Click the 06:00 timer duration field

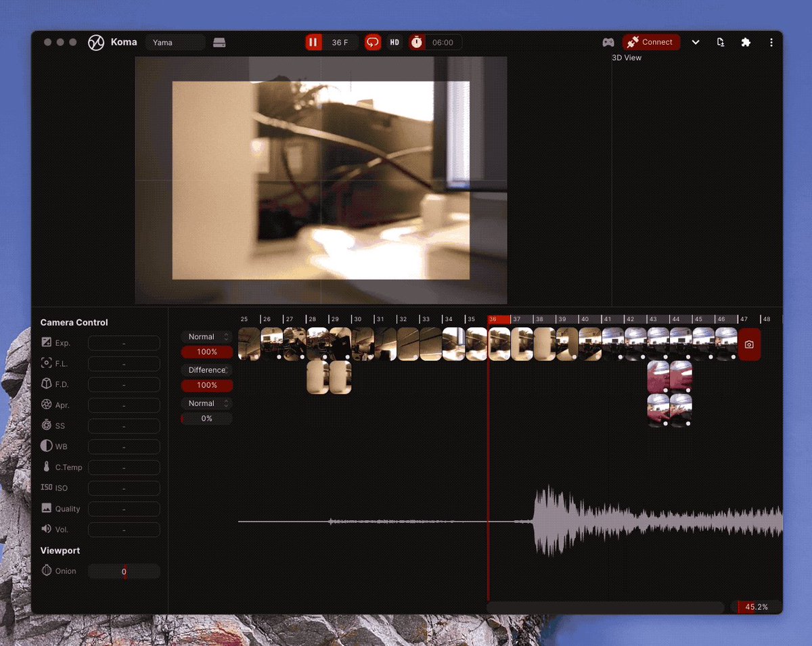443,43
